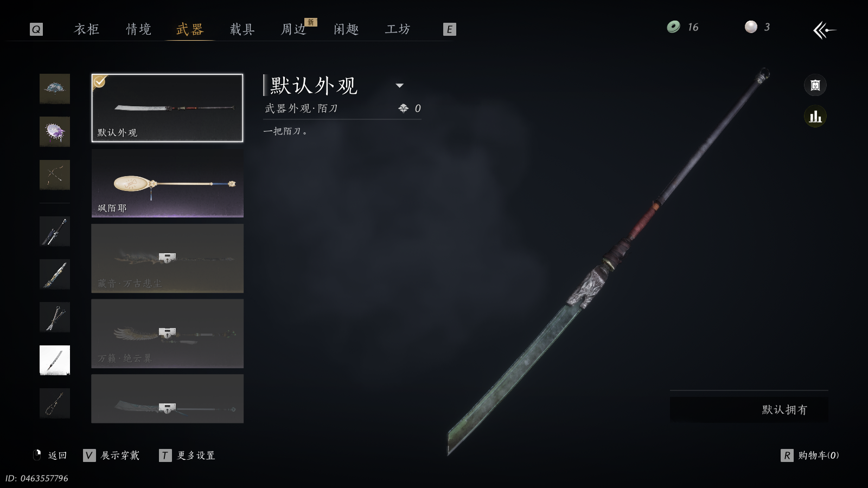Open 更多设置 options
The width and height of the screenshot is (868, 488).
(188, 455)
